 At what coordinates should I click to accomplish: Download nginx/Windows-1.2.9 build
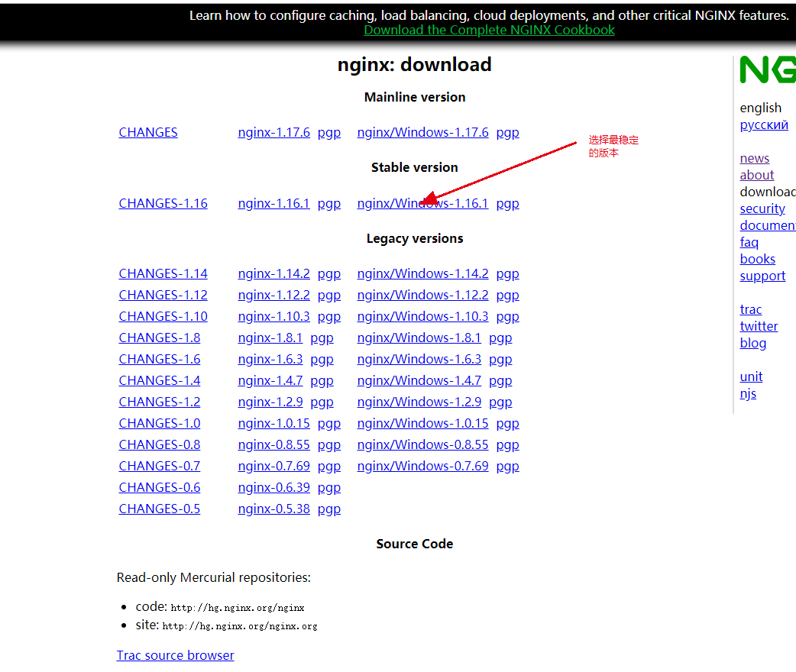(x=419, y=402)
